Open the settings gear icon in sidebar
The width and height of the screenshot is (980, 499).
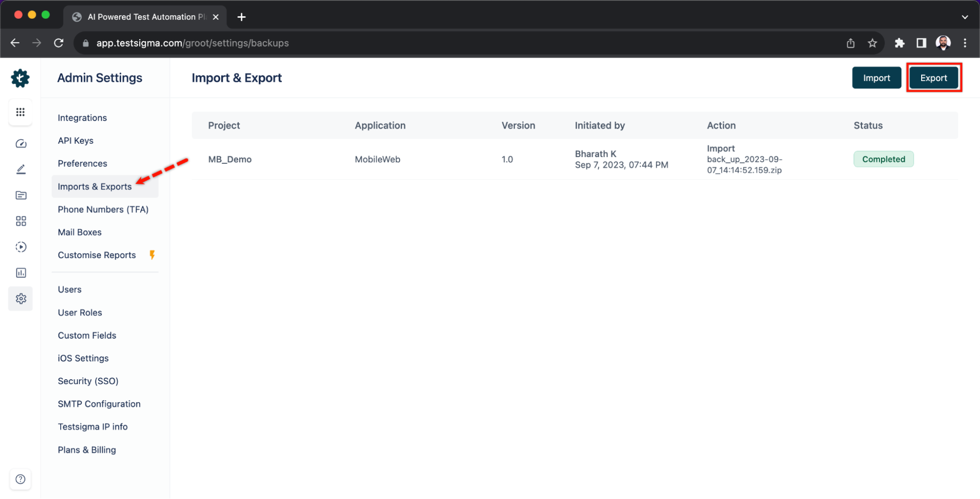click(21, 298)
